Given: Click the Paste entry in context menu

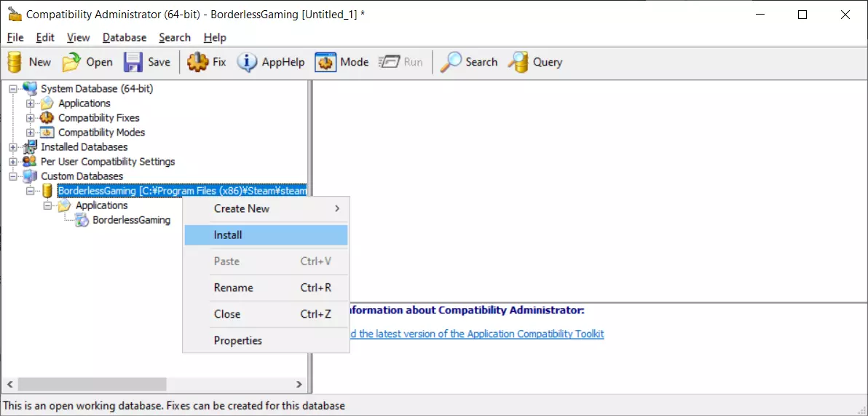Looking at the screenshot, I should (x=267, y=262).
